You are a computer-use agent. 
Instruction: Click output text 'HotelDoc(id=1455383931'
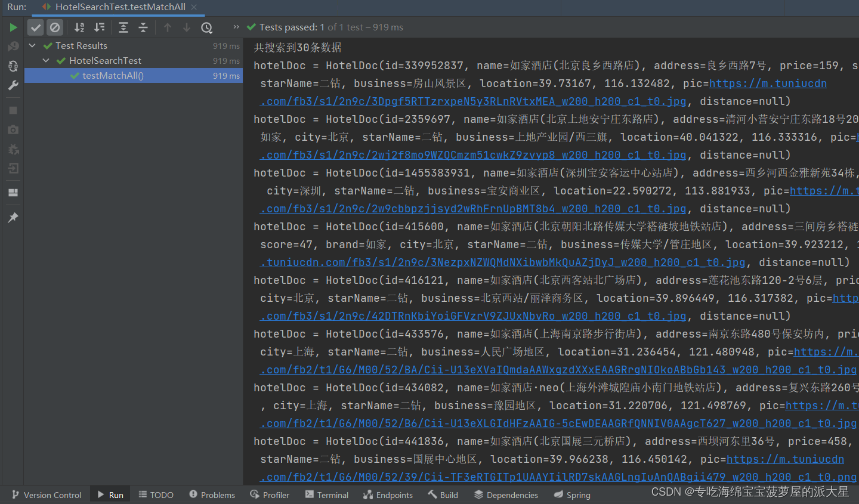(398, 173)
